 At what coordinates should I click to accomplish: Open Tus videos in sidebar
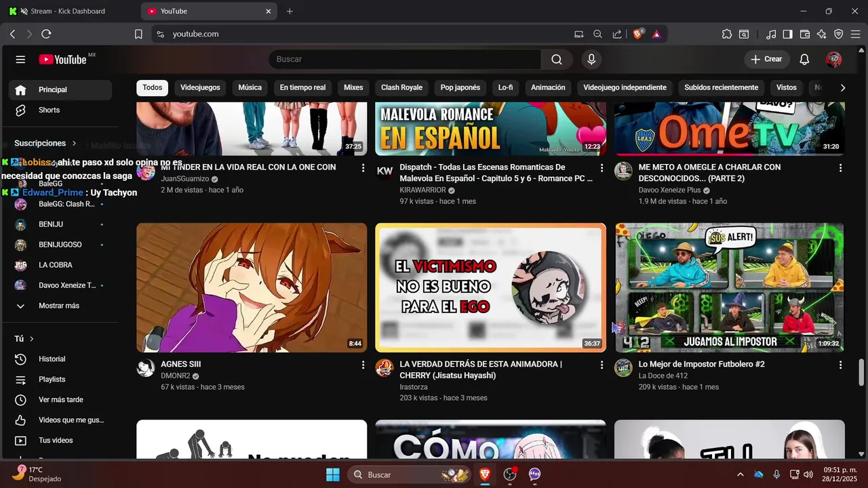click(60, 441)
